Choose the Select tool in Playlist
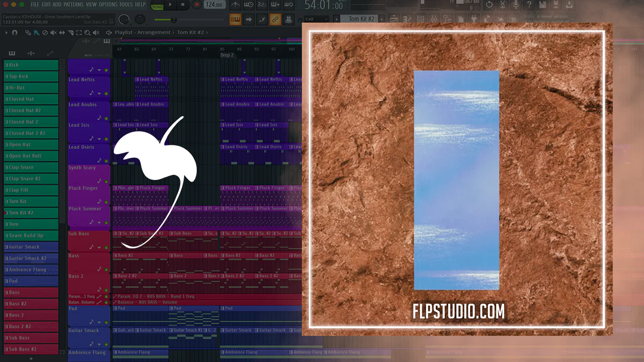644x362 pixels. 79,33
